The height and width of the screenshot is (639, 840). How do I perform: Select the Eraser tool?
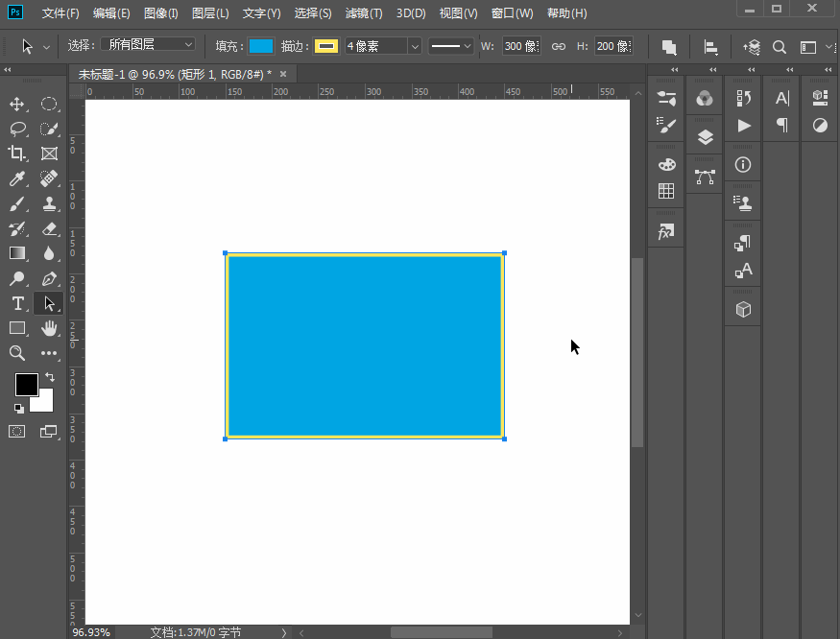point(49,228)
